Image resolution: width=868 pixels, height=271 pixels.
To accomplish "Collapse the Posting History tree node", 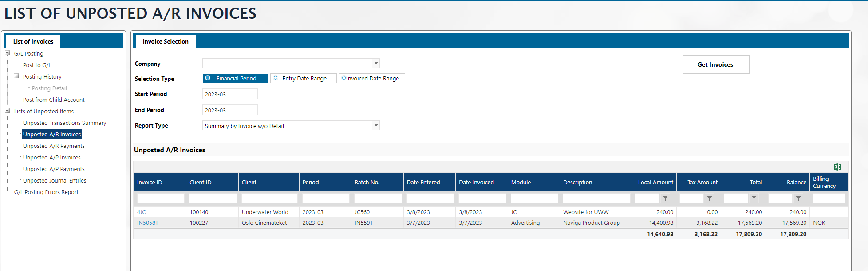I will (x=16, y=76).
